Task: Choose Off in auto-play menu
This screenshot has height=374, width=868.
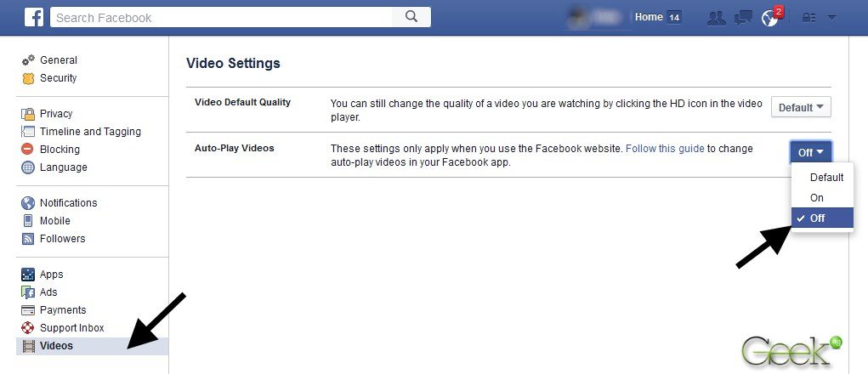Action: pyautogui.click(x=823, y=218)
